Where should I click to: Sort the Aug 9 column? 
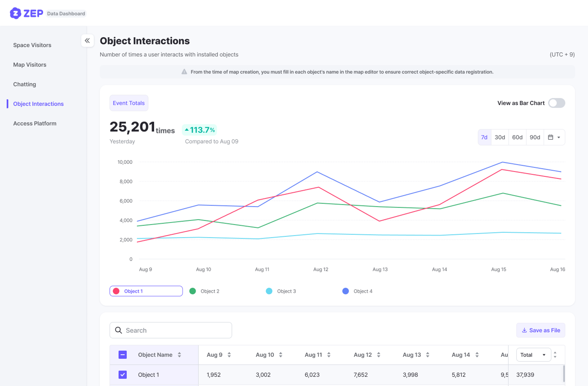pos(229,355)
